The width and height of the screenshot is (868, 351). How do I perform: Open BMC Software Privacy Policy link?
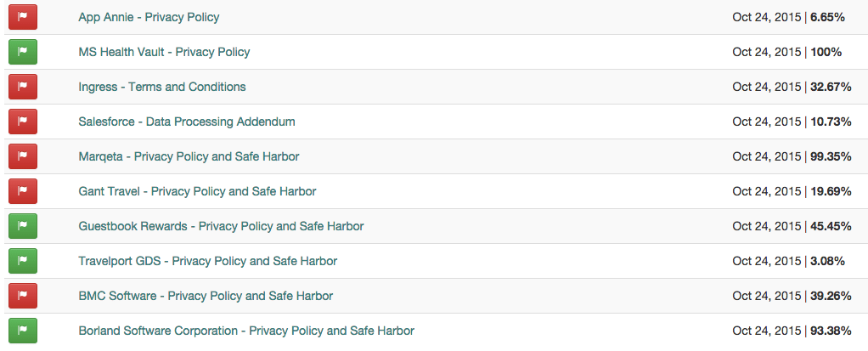tap(206, 296)
